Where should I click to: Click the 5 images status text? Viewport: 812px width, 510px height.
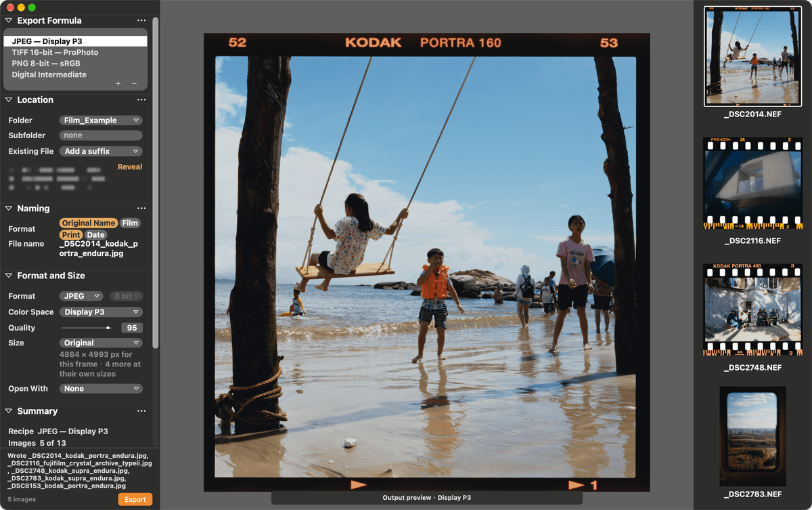click(x=22, y=500)
